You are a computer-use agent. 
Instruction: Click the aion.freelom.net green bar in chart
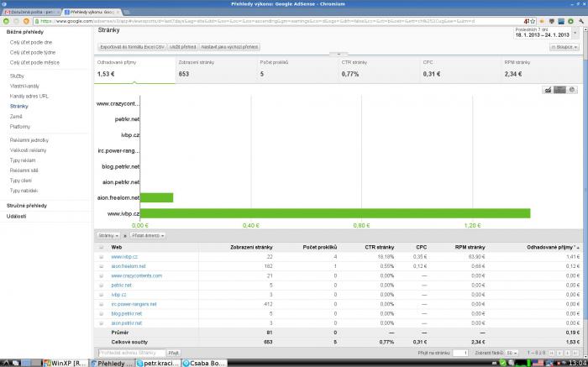[157, 197]
